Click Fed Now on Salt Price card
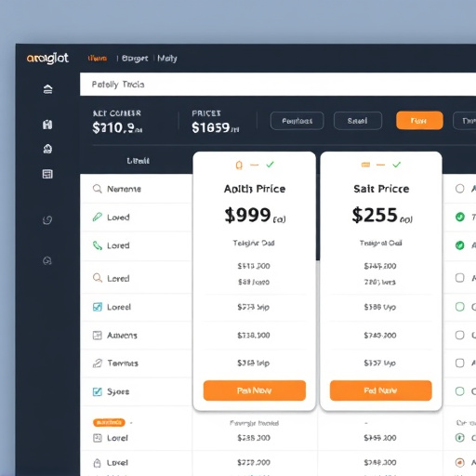The height and width of the screenshot is (476, 476). click(381, 390)
